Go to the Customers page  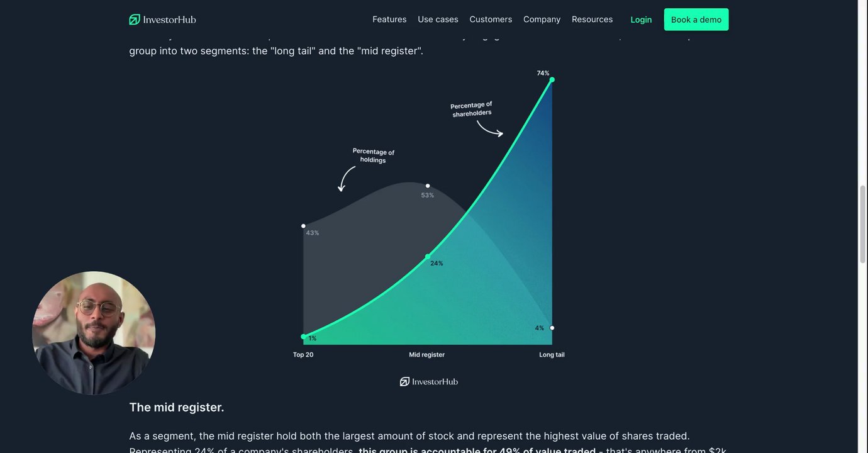(x=491, y=20)
